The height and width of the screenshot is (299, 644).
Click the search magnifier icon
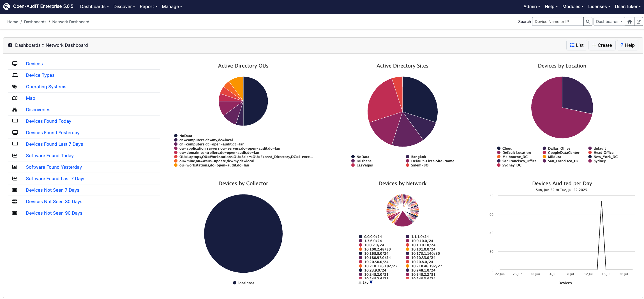point(588,21)
